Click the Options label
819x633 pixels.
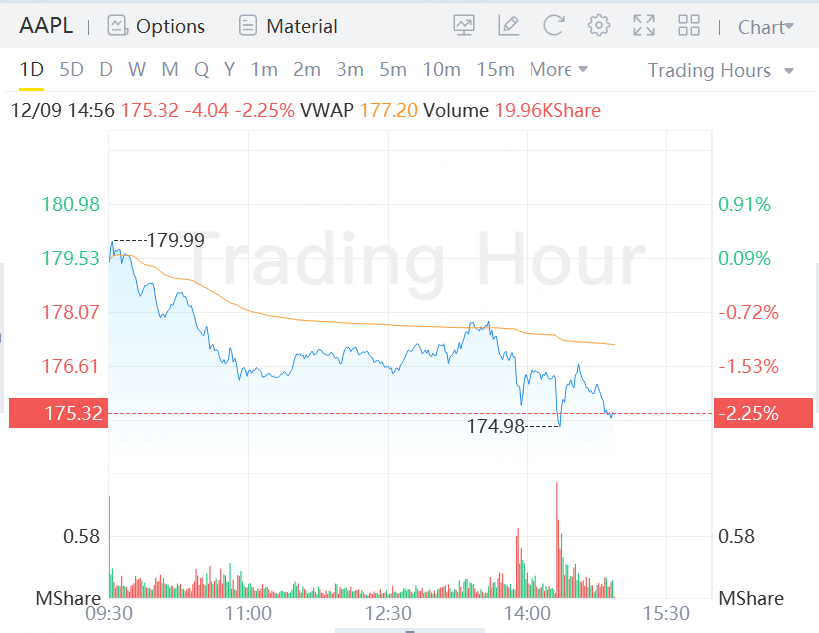[170, 27]
